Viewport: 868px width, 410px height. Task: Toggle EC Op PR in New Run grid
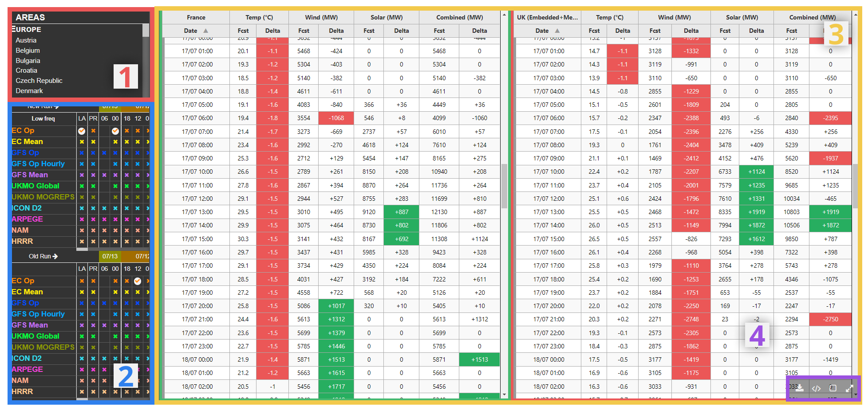click(93, 131)
